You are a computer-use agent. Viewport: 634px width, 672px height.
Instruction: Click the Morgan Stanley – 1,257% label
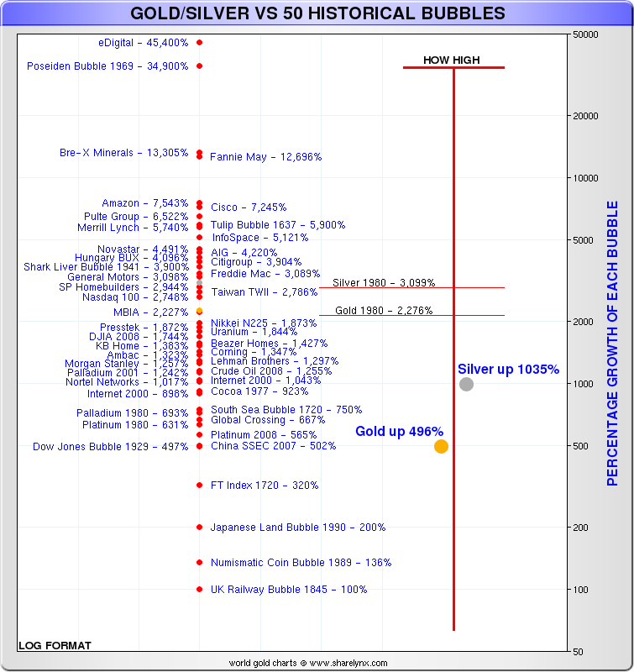(x=127, y=364)
